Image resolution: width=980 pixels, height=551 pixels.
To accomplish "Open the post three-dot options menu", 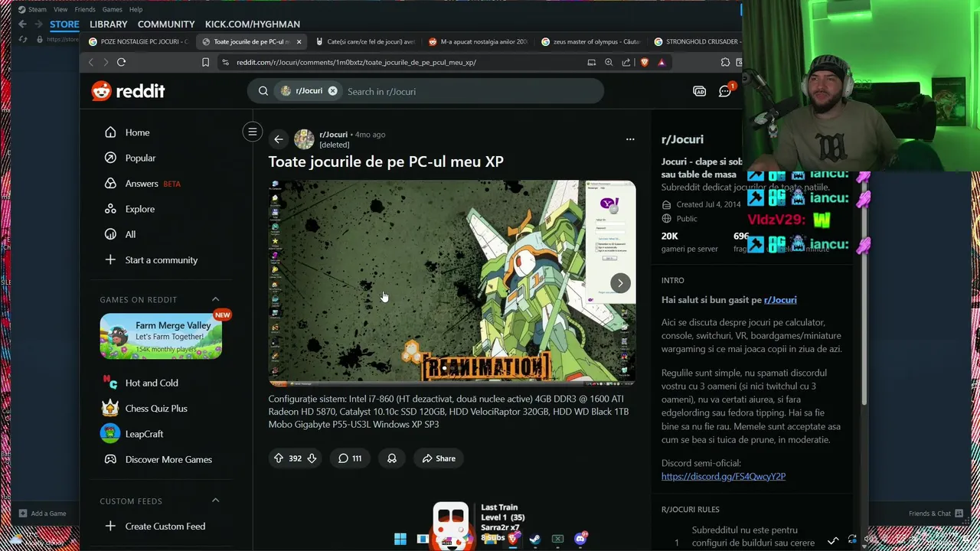I will (630, 139).
